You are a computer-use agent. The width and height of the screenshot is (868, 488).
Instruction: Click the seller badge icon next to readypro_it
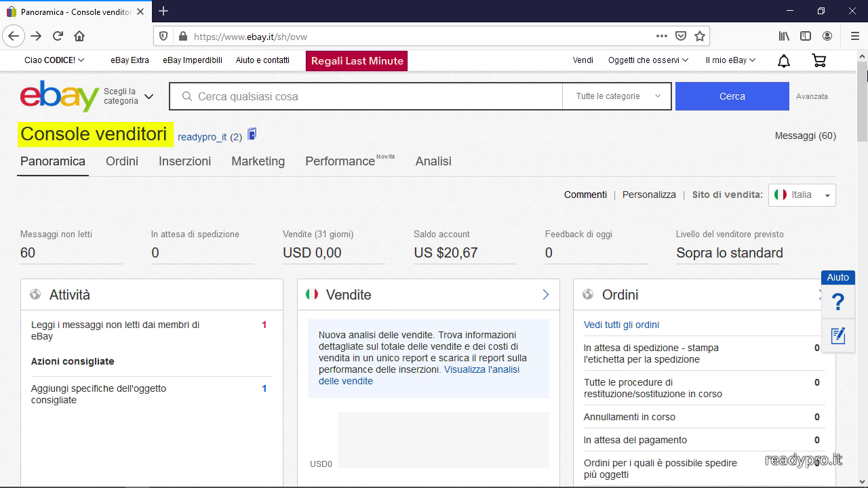coord(252,134)
